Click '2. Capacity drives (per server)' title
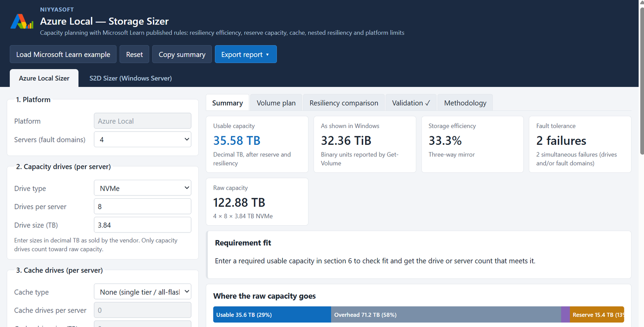This screenshot has height=327, width=644. click(x=63, y=167)
